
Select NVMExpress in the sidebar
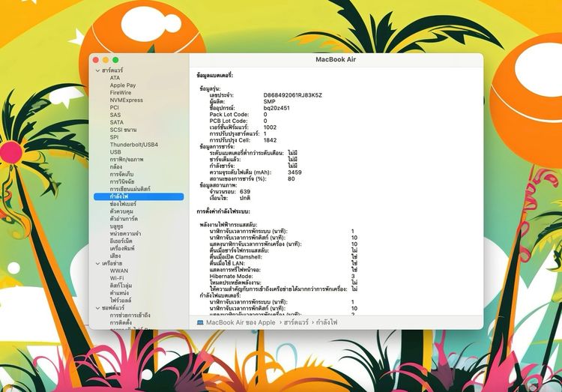click(126, 100)
